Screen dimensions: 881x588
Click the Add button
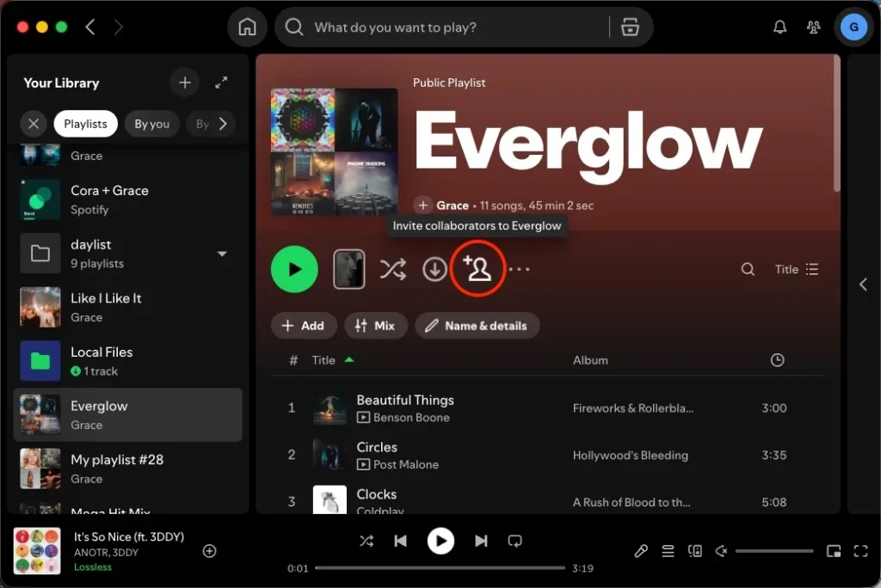tap(304, 326)
